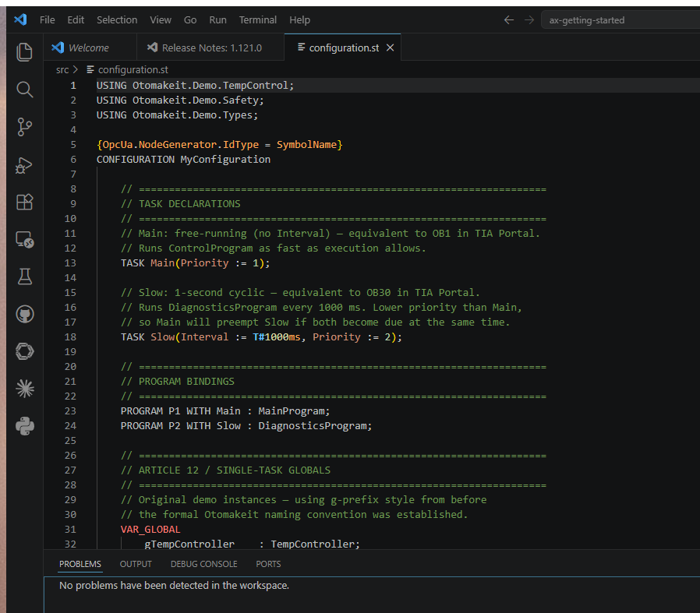Open the Search view in activity bar

pos(24,90)
